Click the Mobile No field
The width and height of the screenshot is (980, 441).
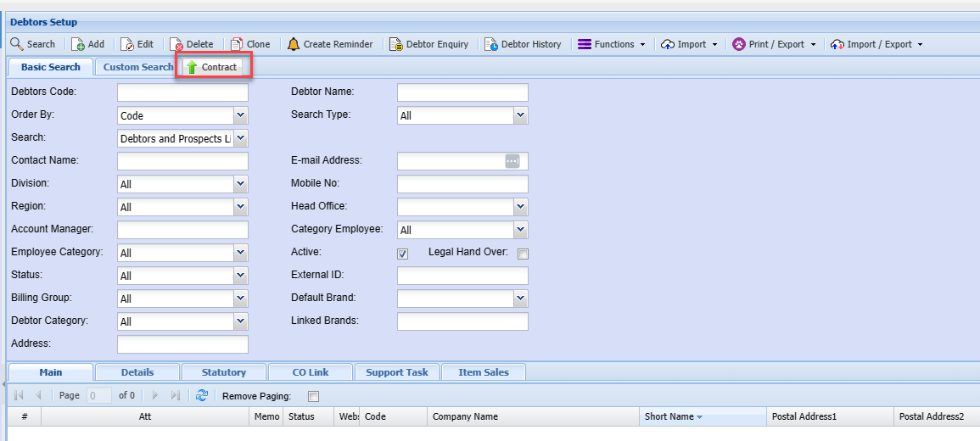(x=462, y=184)
